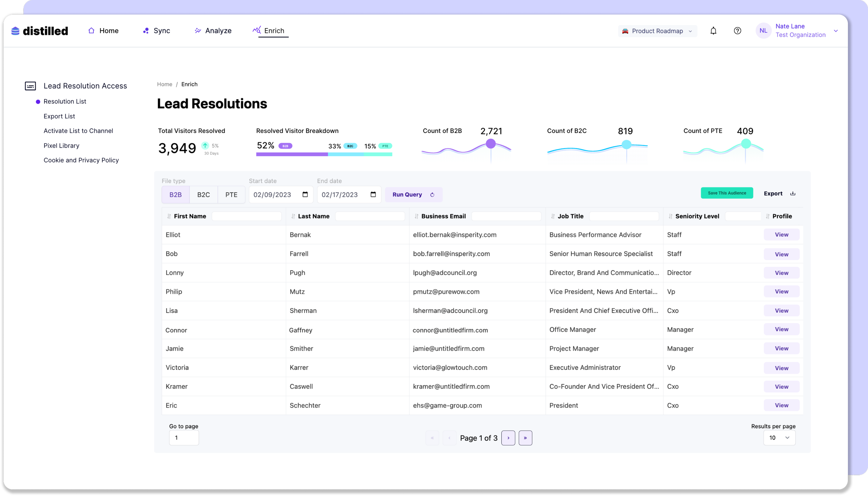Open the Start date calendar picker icon

tap(305, 195)
